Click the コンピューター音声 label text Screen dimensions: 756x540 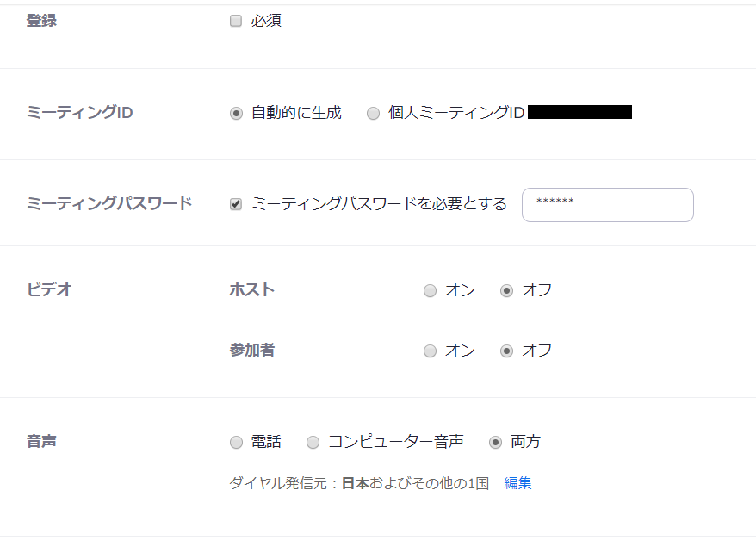click(396, 442)
